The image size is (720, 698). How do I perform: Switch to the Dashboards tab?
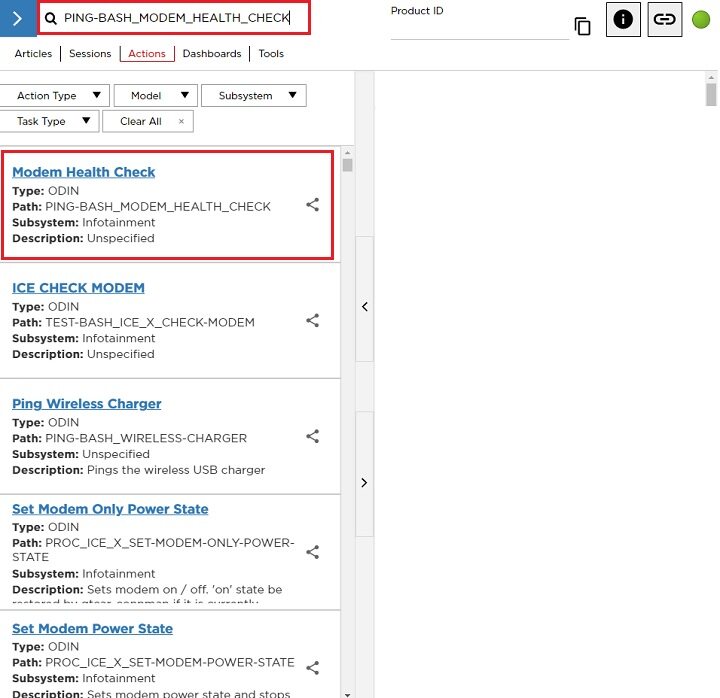[x=211, y=54]
